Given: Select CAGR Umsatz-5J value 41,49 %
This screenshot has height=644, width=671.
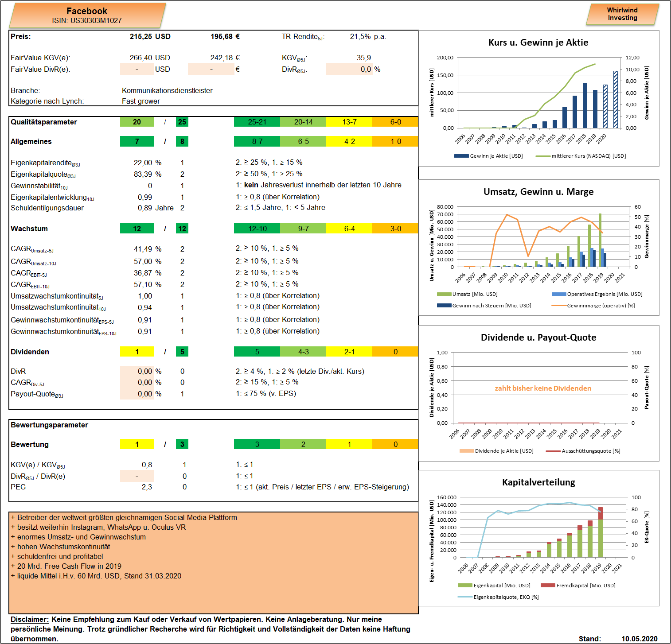Looking at the screenshot, I should coord(148,249).
